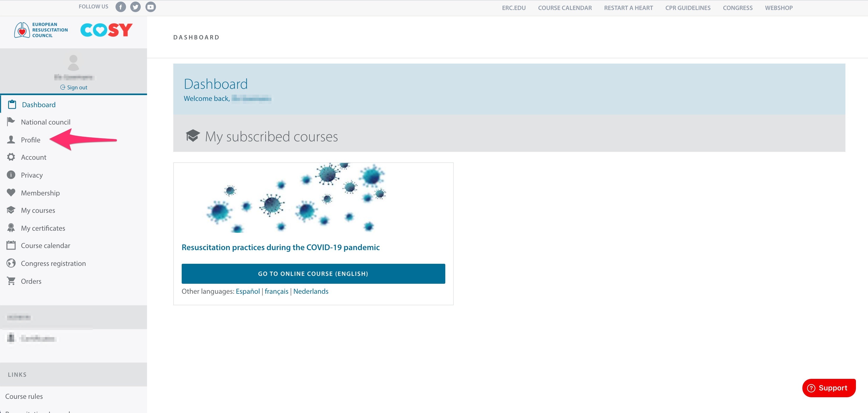
Task: Visit ERC.EDU from the top bar
Action: [514, 8]
